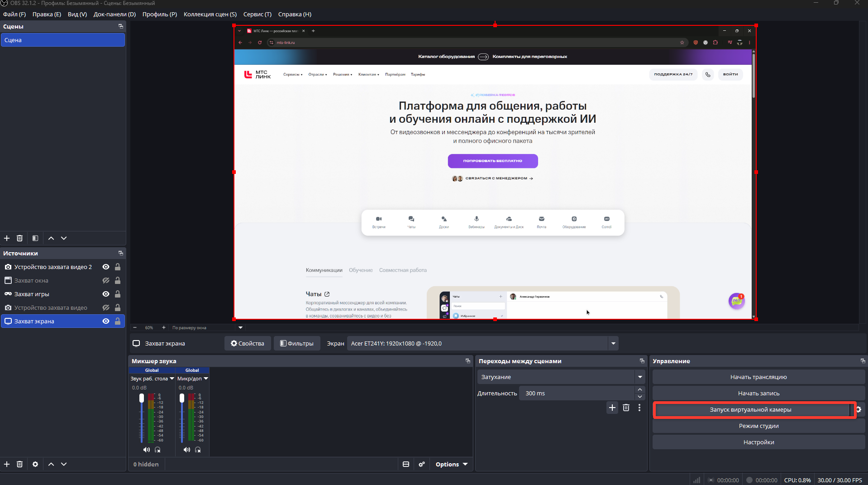The width and height of the screenshot is (868, 485).
Task: Move source up arrow in Sources panel
Action: pyautogui.click(x=51, y=464)
